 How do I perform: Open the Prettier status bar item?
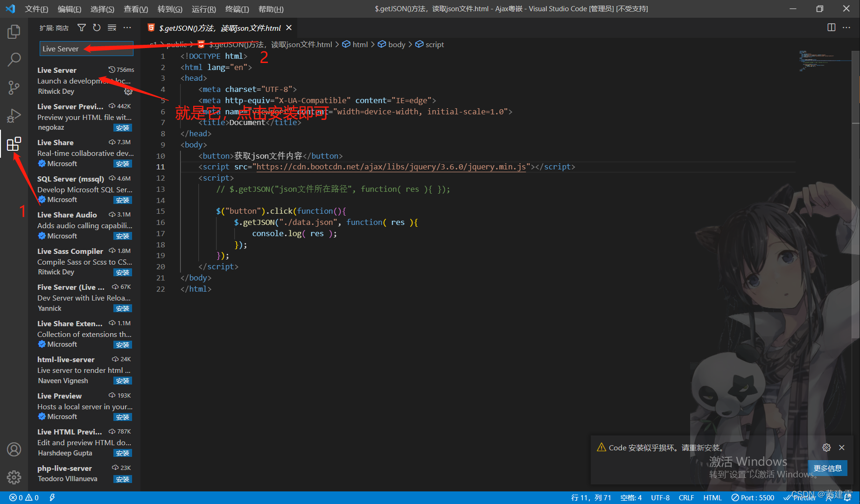coord(800,497)
